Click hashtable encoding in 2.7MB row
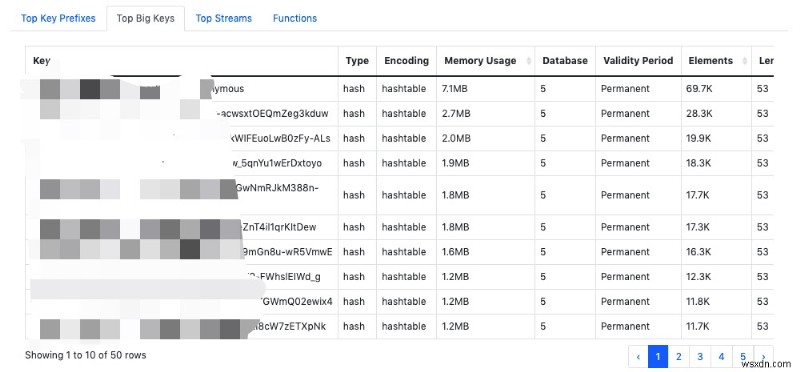 click(x=404, y=113)
